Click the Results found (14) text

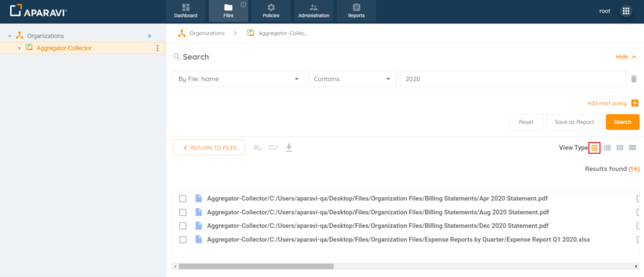pos(612,169)
